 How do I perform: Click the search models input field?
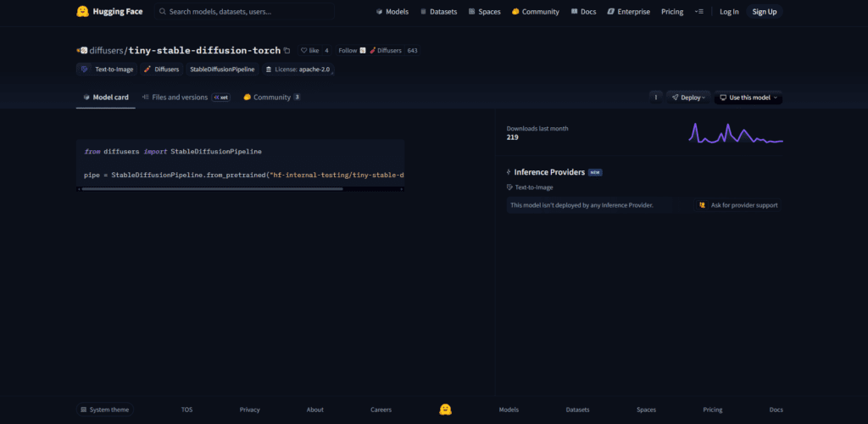(x=244, y=11)
